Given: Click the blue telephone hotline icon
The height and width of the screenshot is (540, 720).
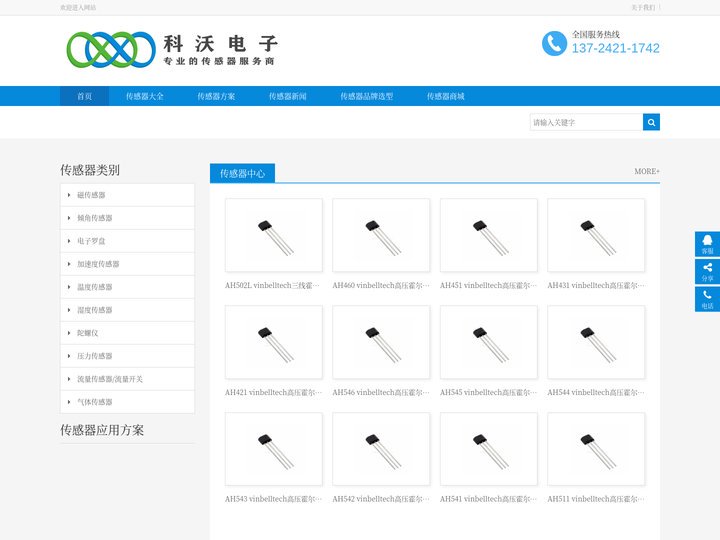Looking at the screenshot, I should point(554,44).
